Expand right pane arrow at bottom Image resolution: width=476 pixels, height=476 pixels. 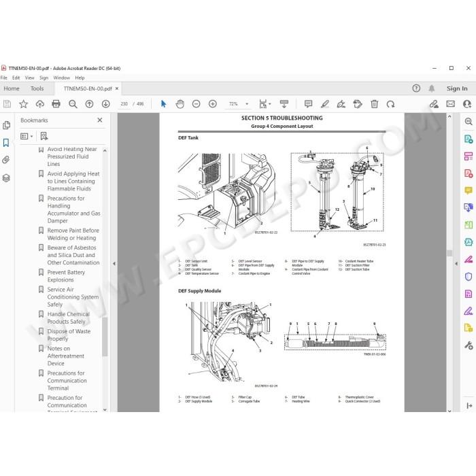click(x=469, y=405)
